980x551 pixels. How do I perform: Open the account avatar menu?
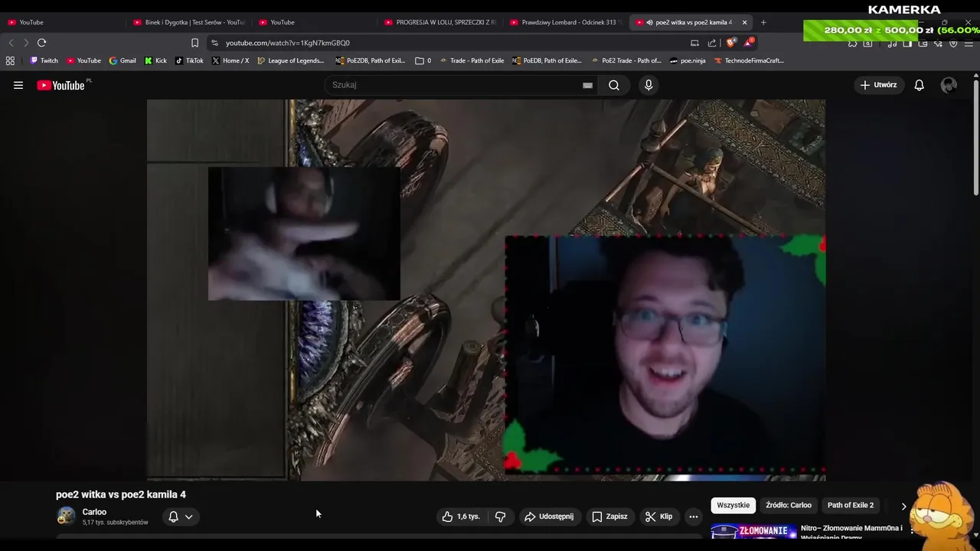pyautogui.click(x=949, y=85)
